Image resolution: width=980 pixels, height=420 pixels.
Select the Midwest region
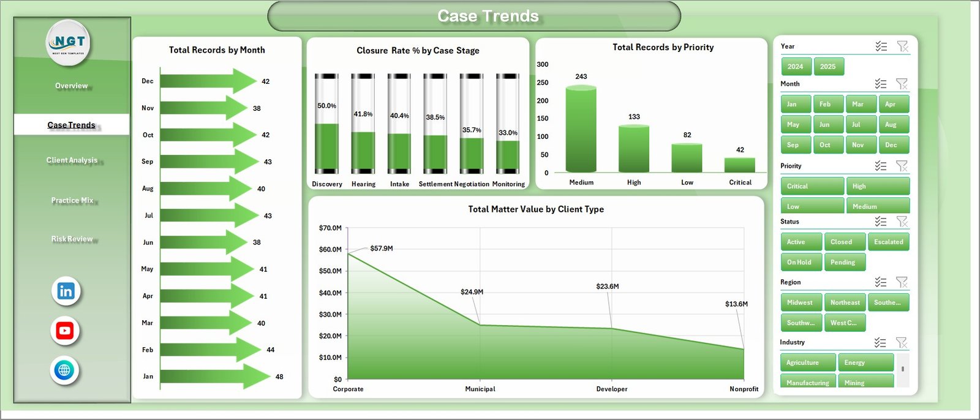click(802, 302)
